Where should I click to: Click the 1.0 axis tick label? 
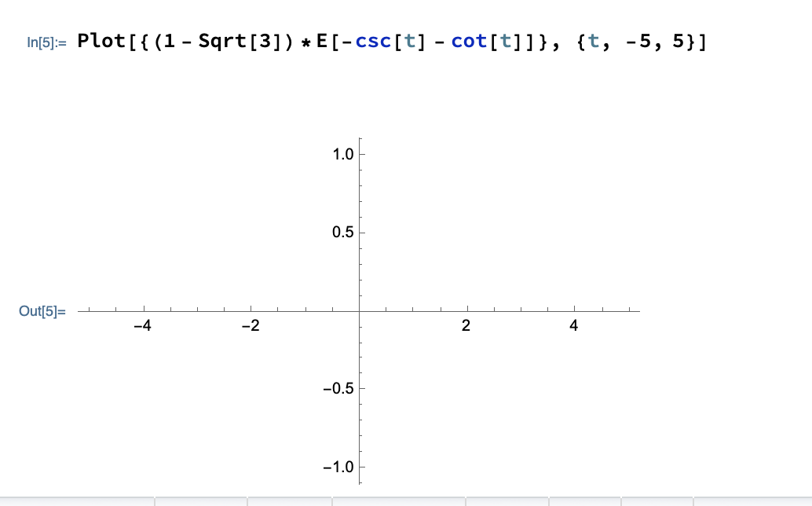tap(342, 154)
